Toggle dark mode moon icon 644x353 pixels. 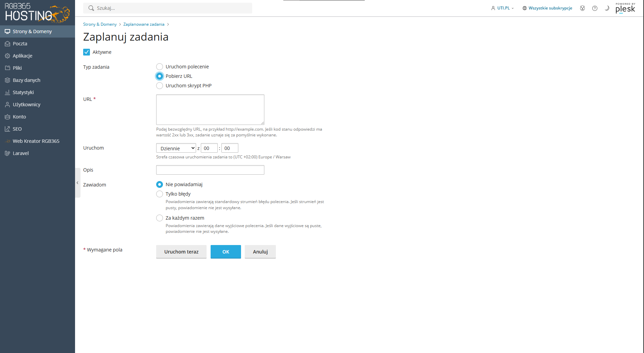pos(607,8)
